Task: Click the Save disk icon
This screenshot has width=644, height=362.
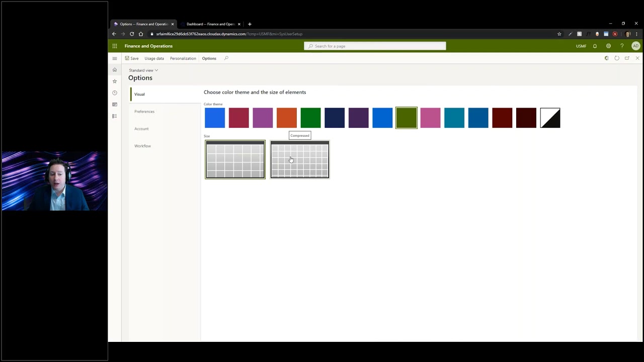Action: click(127, 58)
